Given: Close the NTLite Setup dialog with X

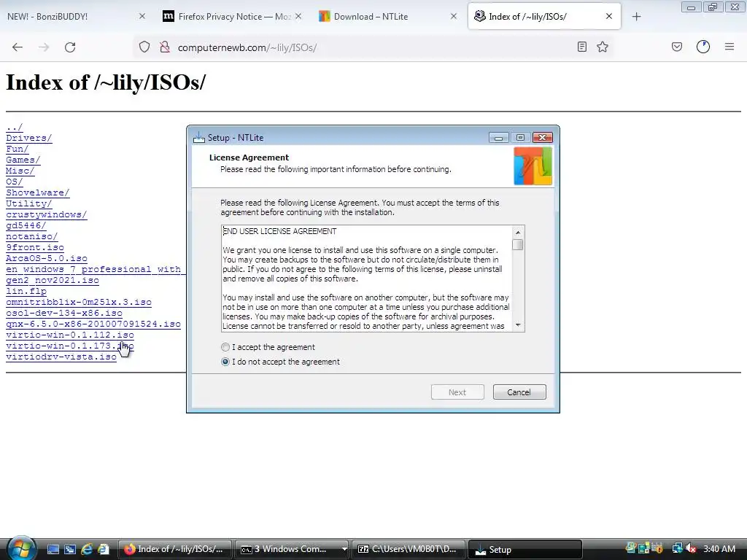Looking at the screenshot, I should pyautogui.click(x=542, y=138).
